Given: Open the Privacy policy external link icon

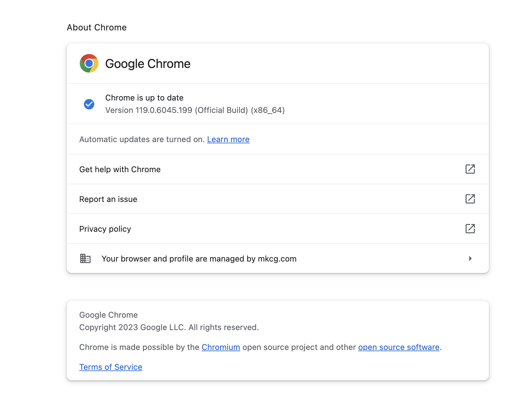Looking at the screenshot, I should [x=470, y=229].
